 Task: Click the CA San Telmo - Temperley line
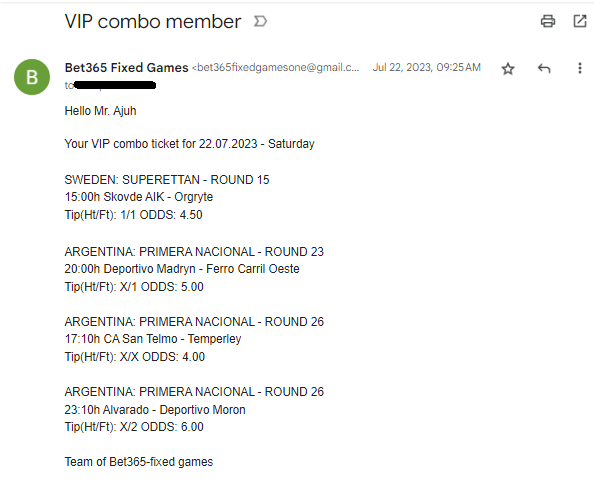click(x=153, y=339)
